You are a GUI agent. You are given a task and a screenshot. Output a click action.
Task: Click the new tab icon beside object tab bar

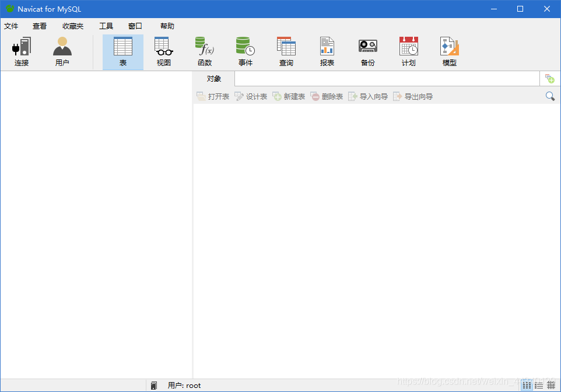tap(549, 78)
